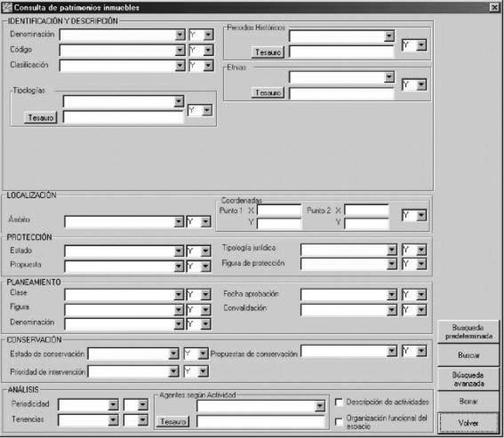This screenshot has height=438, width=504.
Task: Click the Periodos Históricos Tesauro text field
Action: (x=342, y=52)
